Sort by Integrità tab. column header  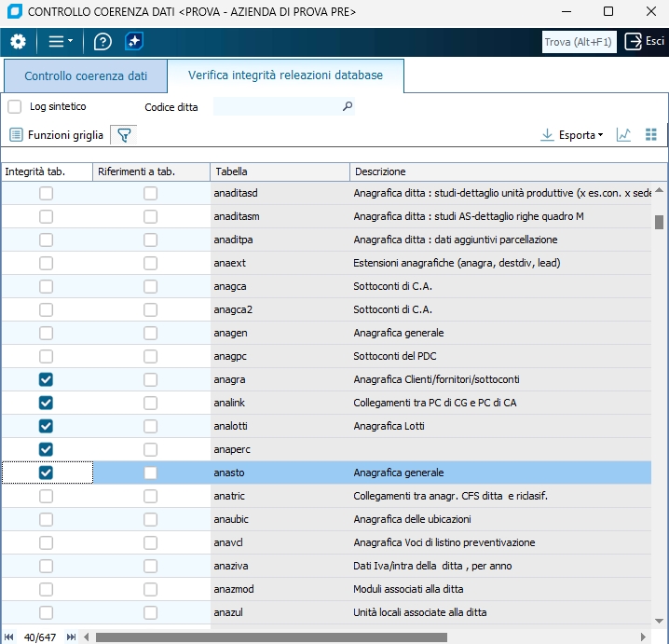(x=47, y=171)
